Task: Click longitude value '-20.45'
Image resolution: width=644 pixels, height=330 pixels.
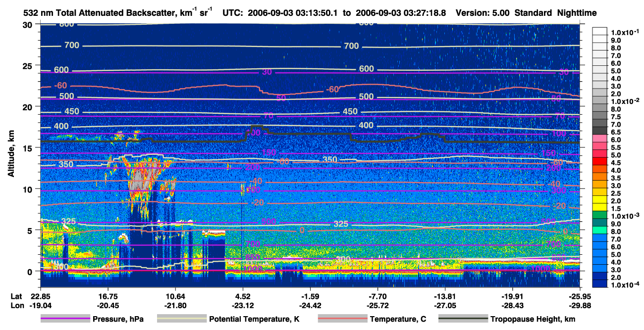Action: point(107,305)
